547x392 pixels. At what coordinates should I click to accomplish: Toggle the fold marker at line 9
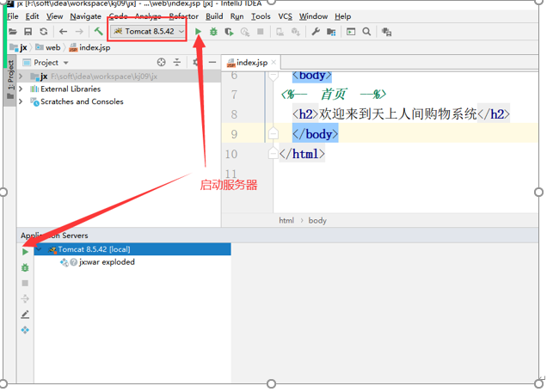[x=273, y=133]
